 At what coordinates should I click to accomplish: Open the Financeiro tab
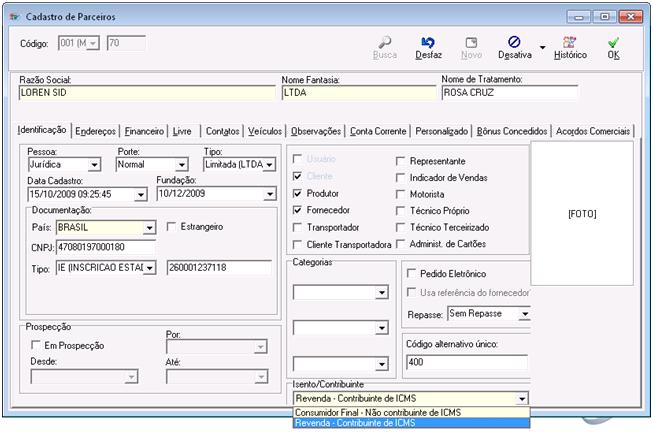(x=145, y=131)
